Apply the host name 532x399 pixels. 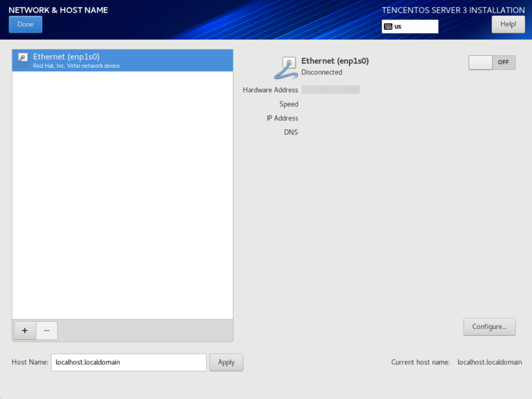pyautogui.click(x=226, y=362)
